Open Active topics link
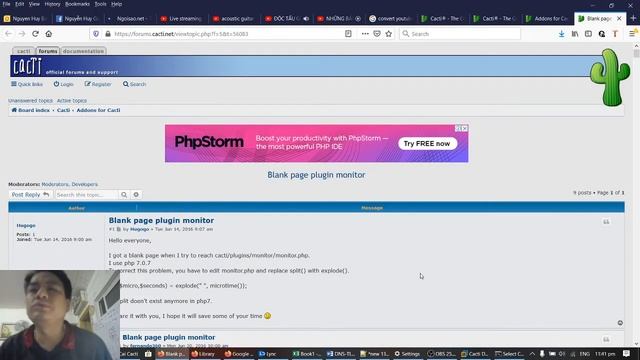640x360 pixels. [72, 100]
